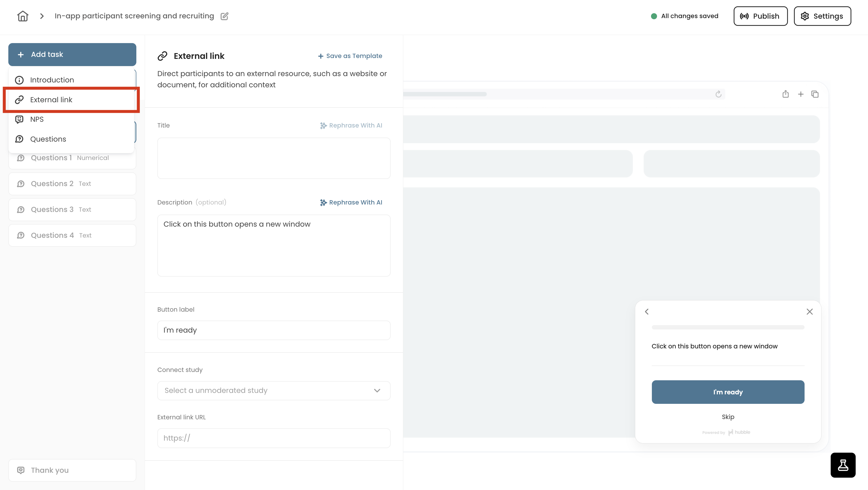Expand the Connect study dropdown
868x490 pixels.
pyautogui.click(x=274, y=391)
